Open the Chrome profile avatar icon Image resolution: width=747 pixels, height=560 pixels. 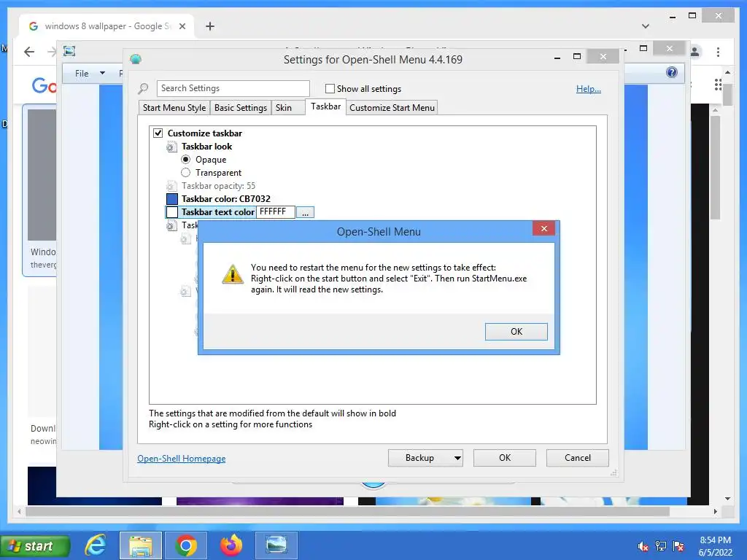695,52
